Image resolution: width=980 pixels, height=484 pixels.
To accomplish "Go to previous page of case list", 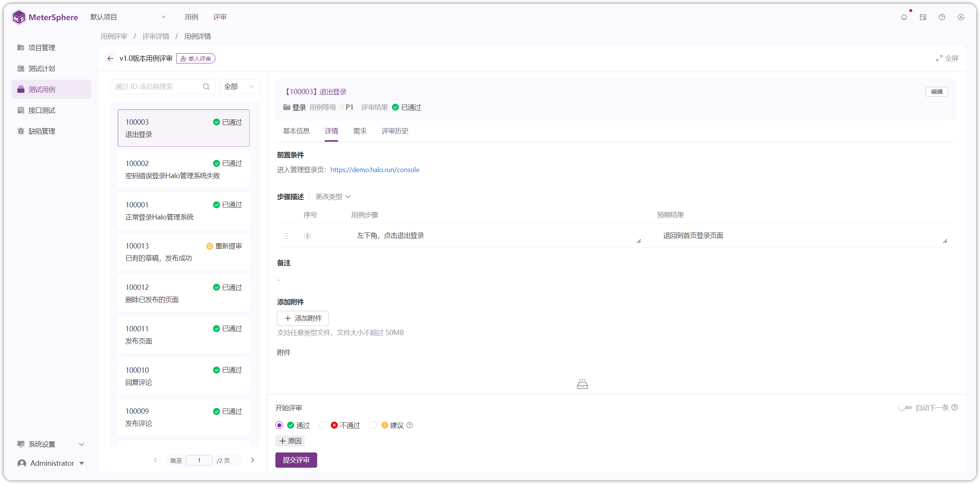I will 155,460.
